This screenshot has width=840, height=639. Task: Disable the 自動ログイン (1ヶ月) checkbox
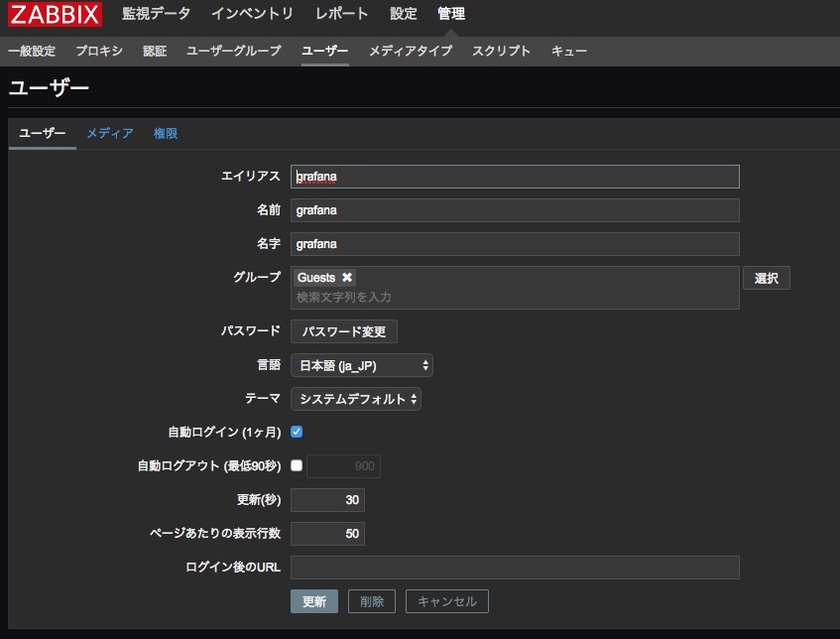(297, 433)
